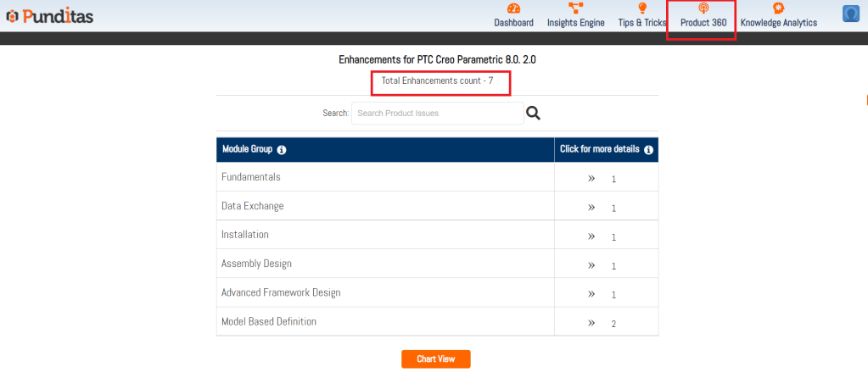Click the Chart View button
Viewport: 868px width, 378px height.
[435, 359]
